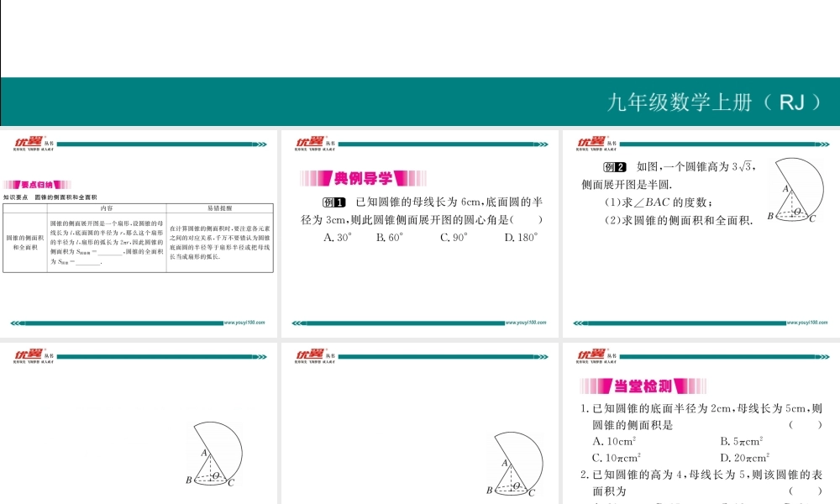The width and height of the screenshot is (840, 504).
Task: Click the back arrows on the 典例导学 slide footer
Action: [297, 323]
